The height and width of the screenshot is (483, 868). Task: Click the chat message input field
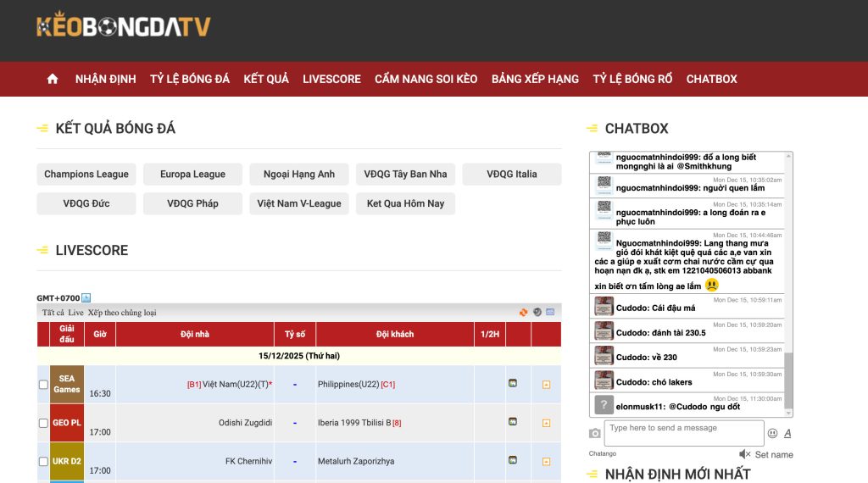(x=683, y=433)
